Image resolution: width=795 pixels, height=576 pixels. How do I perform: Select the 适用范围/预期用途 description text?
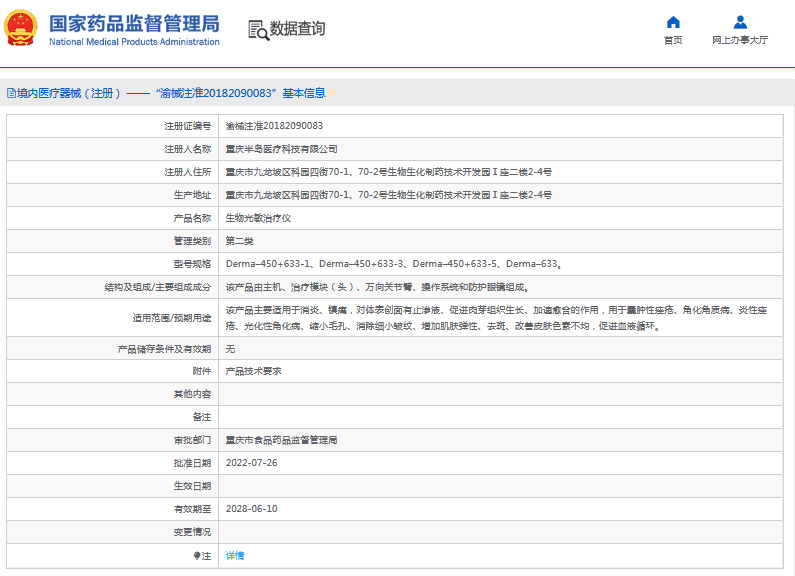(496, 318)
